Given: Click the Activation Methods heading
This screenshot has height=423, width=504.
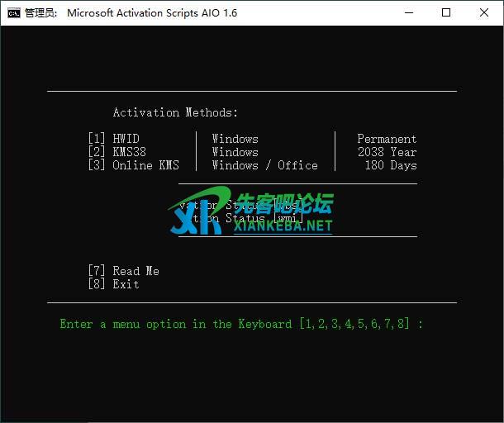Looking at the screenshot, I should (x=175, y=112).
